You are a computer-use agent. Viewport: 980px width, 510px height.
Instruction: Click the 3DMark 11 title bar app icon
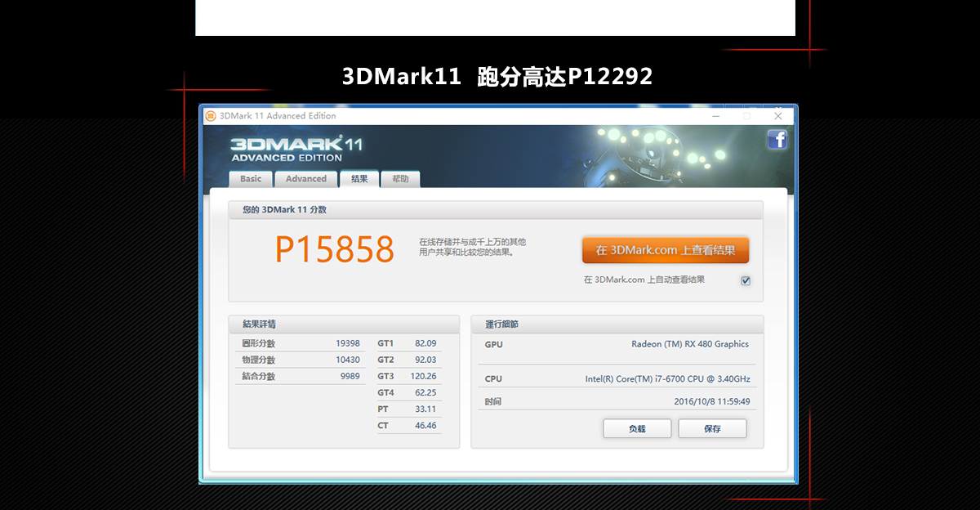[x=211, y=115]
